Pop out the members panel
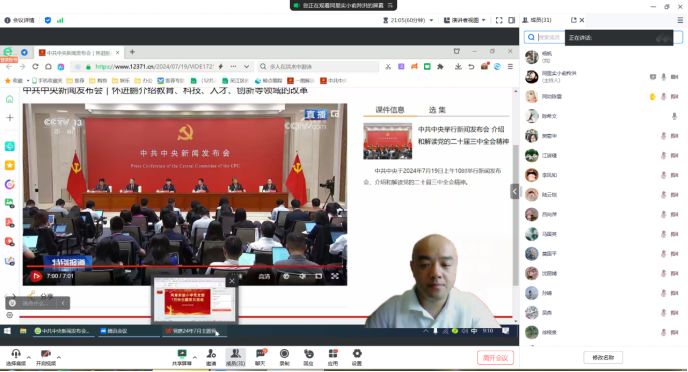This screenshot has height=372, width=688. pyautogui.click(x=573, y=20)
